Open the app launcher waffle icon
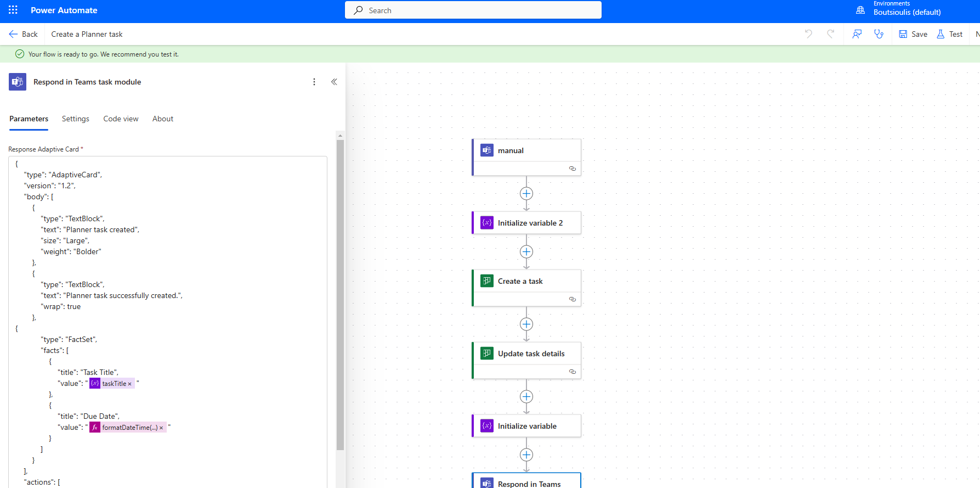 click(x=13, y=10)
